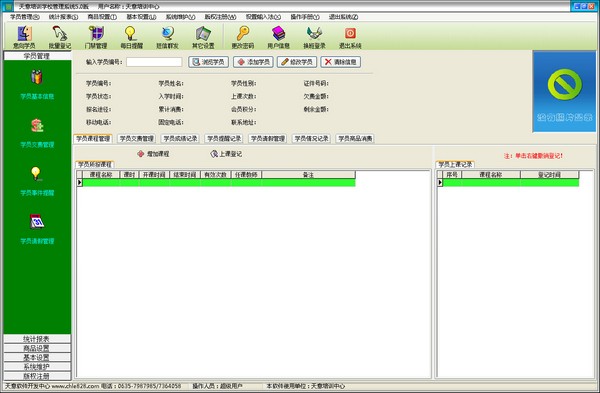Expand the 系统维护 sidebar section
Viewport: 600px width, 393px height.
pyautogui.click(x=37, y=366)
